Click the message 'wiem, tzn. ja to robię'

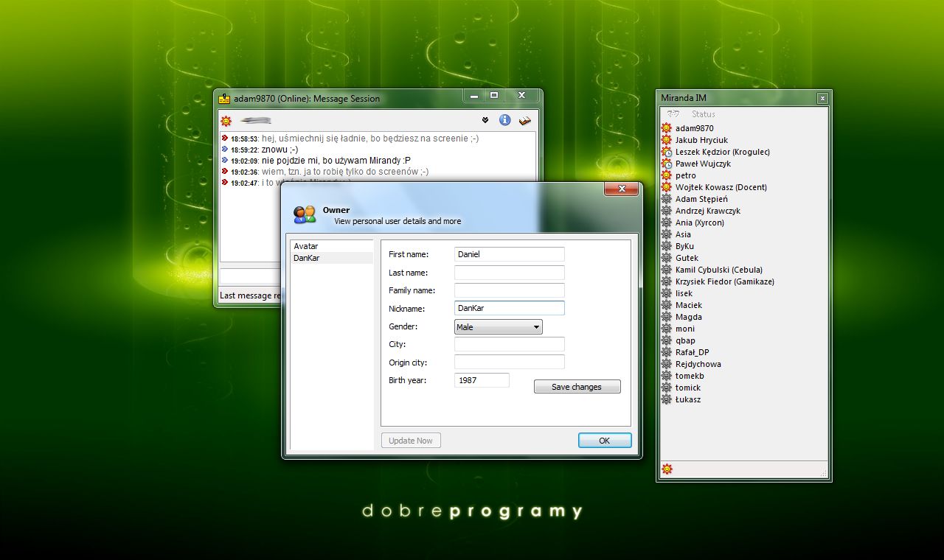point(345,172)
